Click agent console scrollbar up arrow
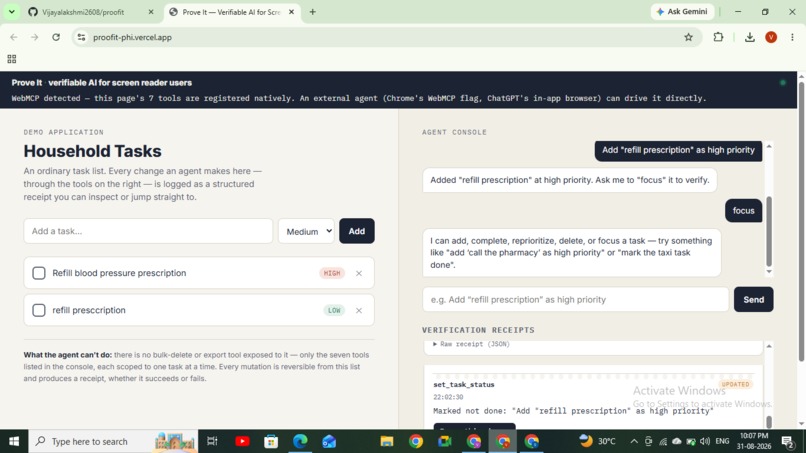Viewport: 806px width, 453px height. pos(769,147)
